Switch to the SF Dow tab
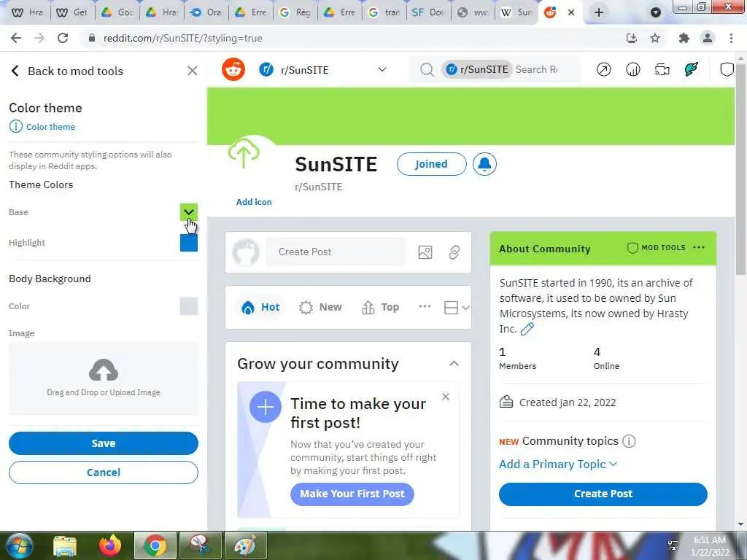Screen dimensions: 747x560 pos(429,12)
